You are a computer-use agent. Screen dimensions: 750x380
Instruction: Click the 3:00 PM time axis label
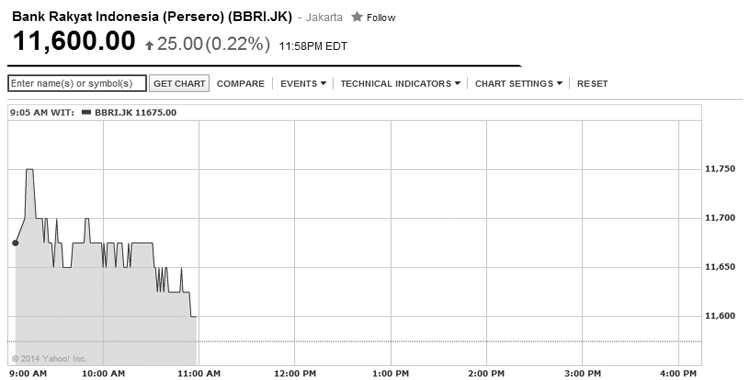click(582, 373)
